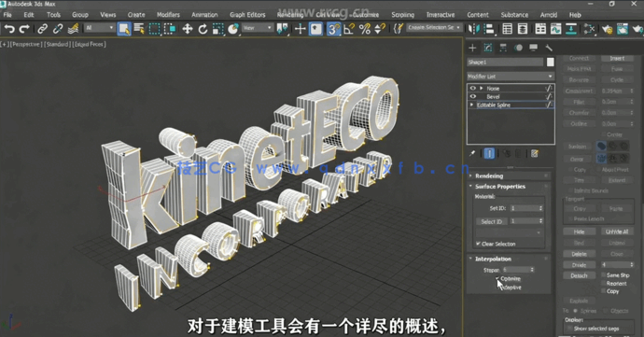The width and height of the screenshot is (644, 337).
Task: Click the Select and Place tool
Action: pyautogui.click(x=233, y=29)
